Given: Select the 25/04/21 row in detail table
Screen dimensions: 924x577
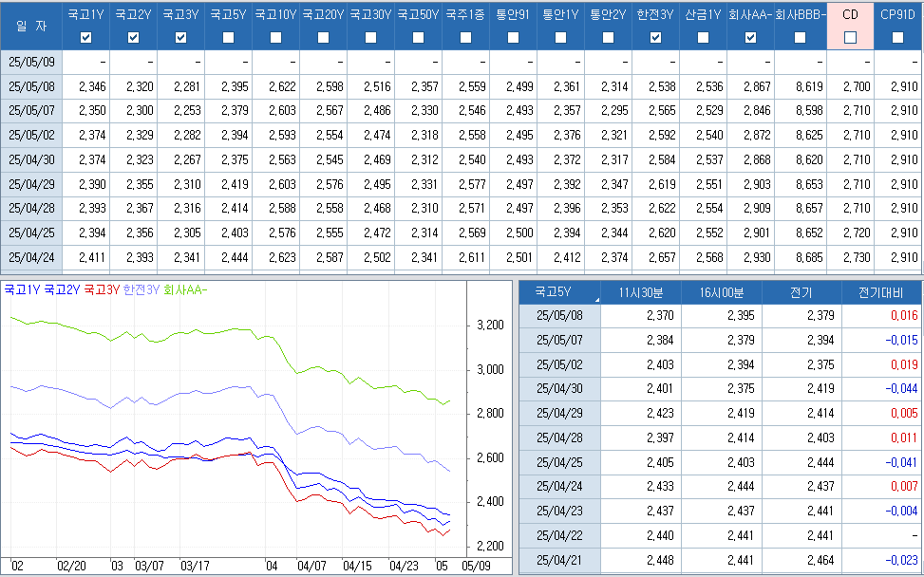Looking at the screenshot, I should pos(559,560).
